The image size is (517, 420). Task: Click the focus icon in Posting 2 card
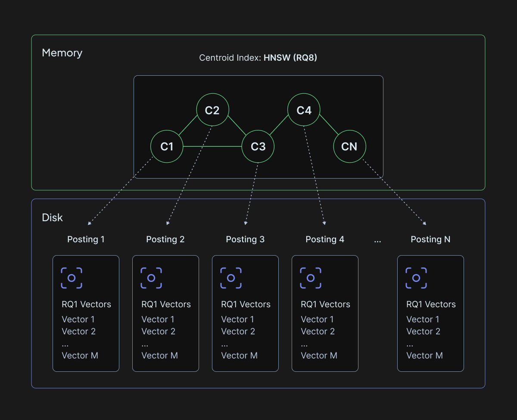click(x=151, y=278)
